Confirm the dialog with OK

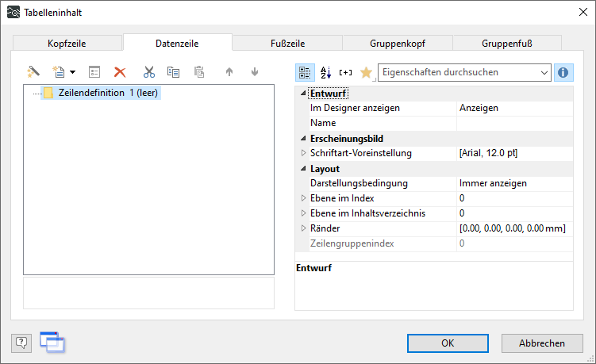pos(448,343)
